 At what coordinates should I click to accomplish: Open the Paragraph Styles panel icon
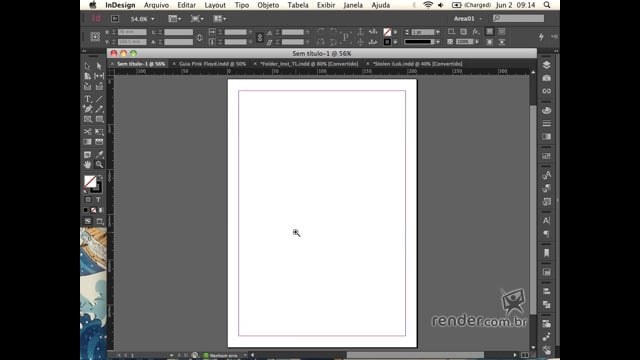point(547,189)
